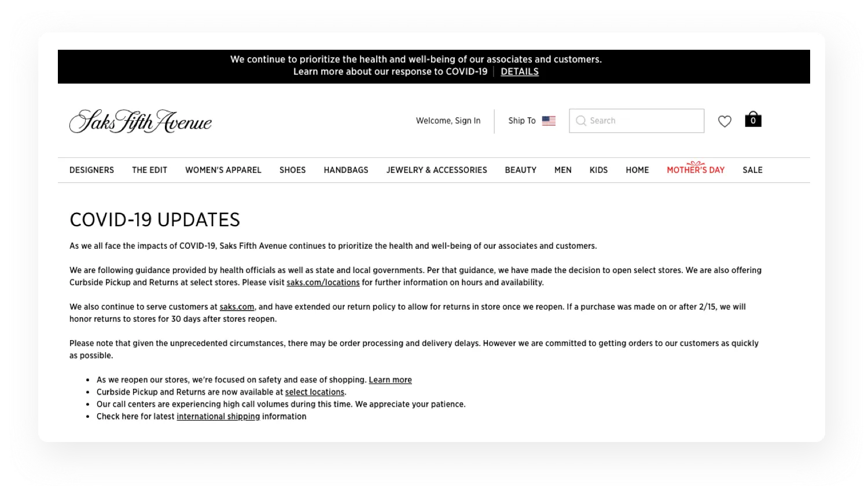Open the HOME menu
The image size is (868, 486).
pyautogui.click(x=637, y=170)
